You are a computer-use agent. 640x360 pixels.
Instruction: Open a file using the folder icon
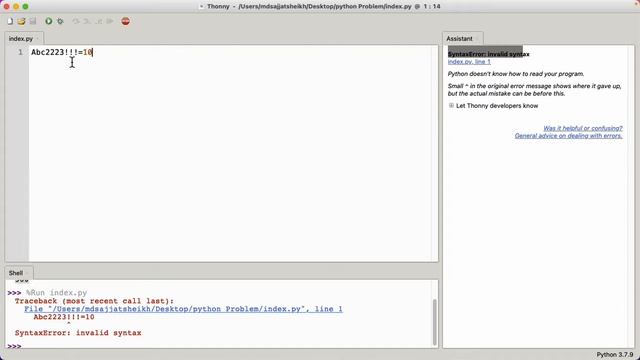pos(21,21)
